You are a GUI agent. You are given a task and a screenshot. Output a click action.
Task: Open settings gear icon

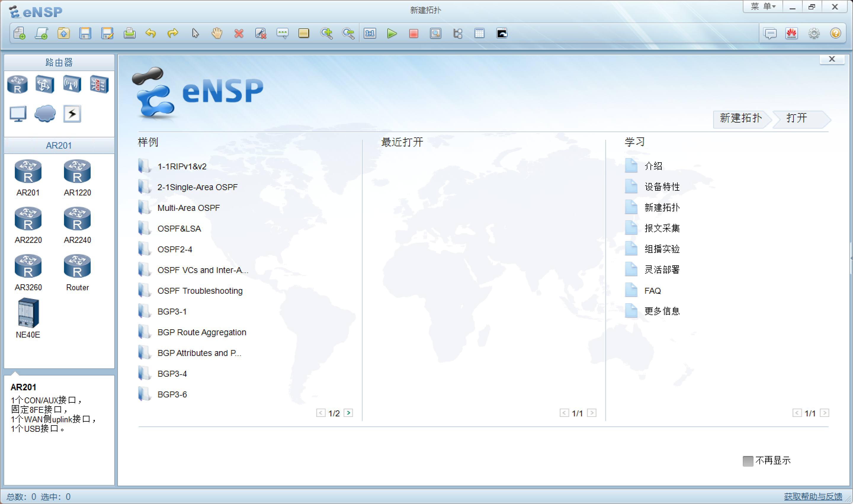coord(814,33)
